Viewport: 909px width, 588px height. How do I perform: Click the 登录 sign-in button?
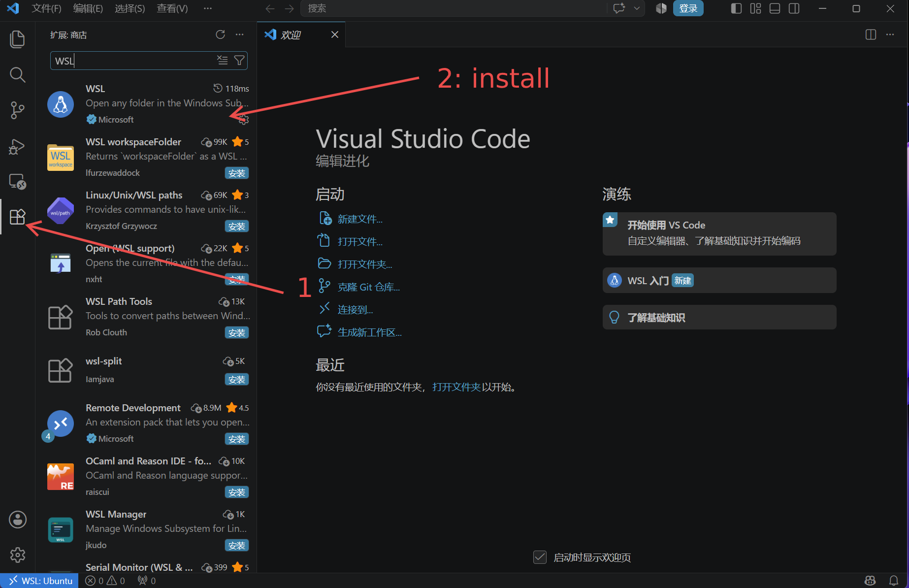(x=688, y=8)
